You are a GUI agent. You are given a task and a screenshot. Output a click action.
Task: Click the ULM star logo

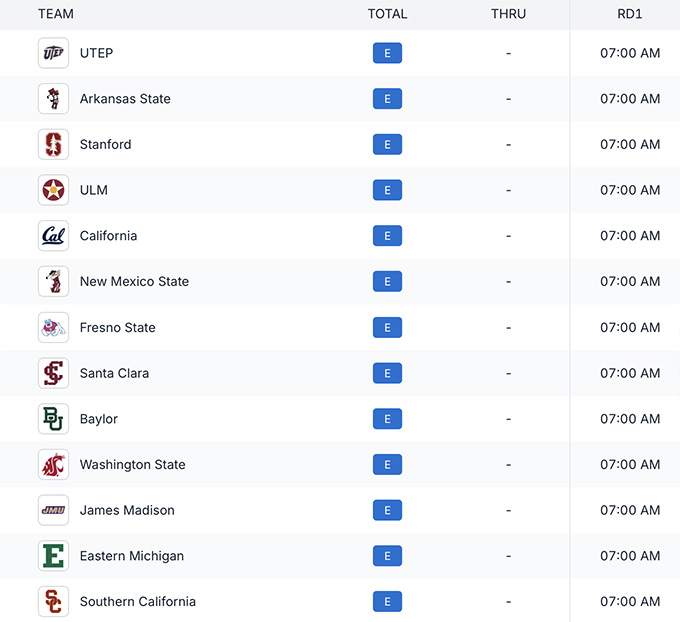[53, 190]
